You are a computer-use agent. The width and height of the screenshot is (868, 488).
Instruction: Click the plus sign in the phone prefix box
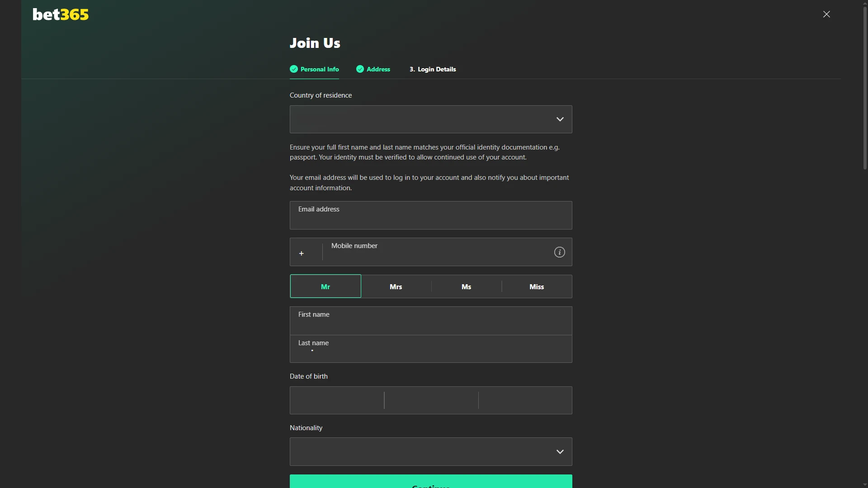pyautogui.click(x=301, y=253)
